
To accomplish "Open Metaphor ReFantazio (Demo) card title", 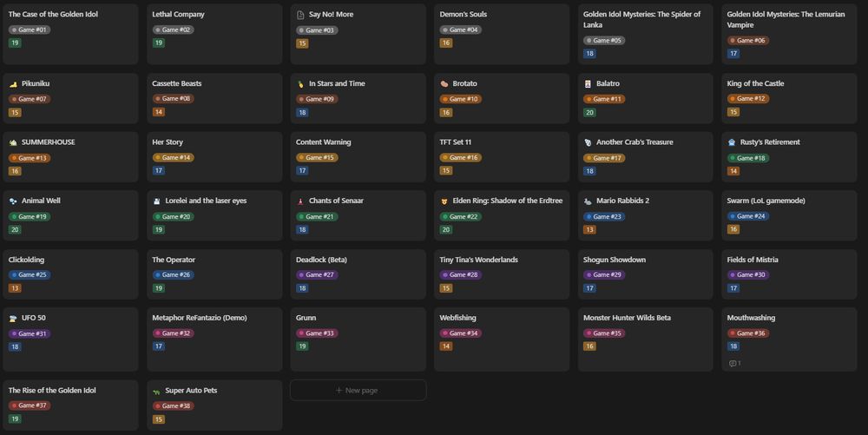I will coord(200,318).
